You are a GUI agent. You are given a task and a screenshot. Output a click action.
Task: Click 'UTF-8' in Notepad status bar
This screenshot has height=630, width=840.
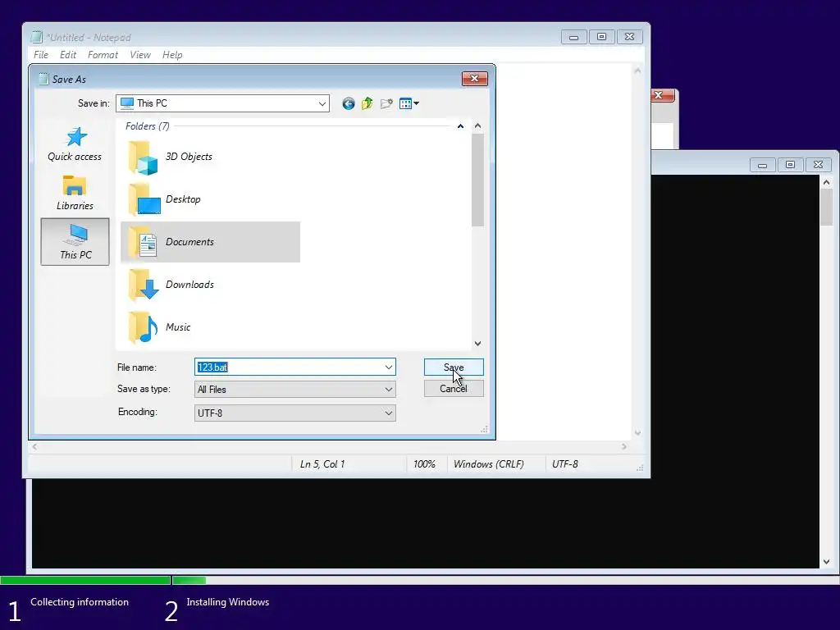click(565, 464)
